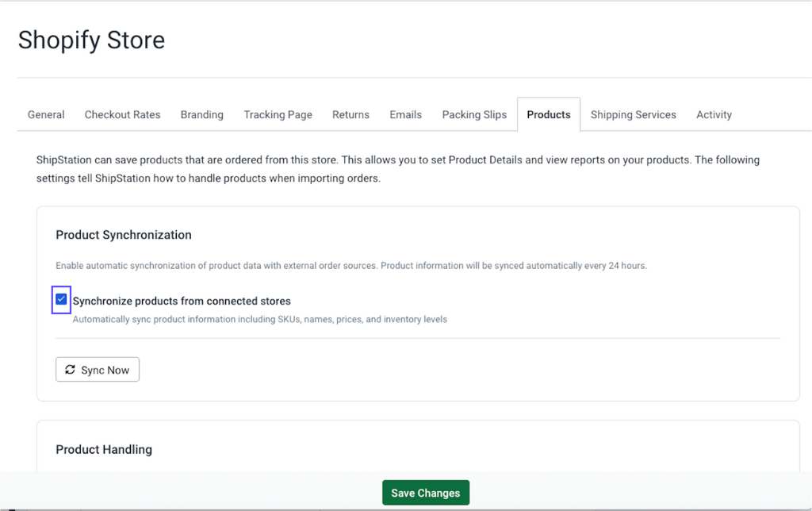Toggle off Synchronize products from connected stores
Image resolution: width=812 pixels, height=511 pixels.
62,300
